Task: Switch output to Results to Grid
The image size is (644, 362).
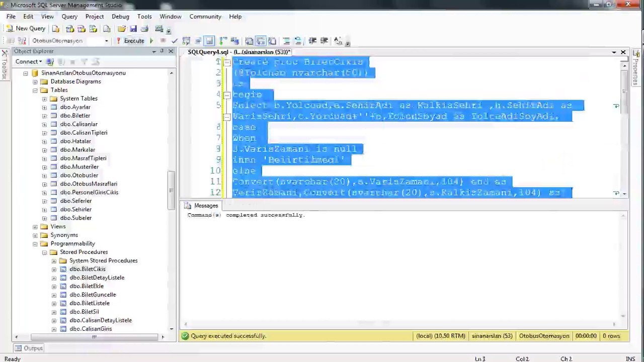Action: pyautogui.click(x=261, y=41)
